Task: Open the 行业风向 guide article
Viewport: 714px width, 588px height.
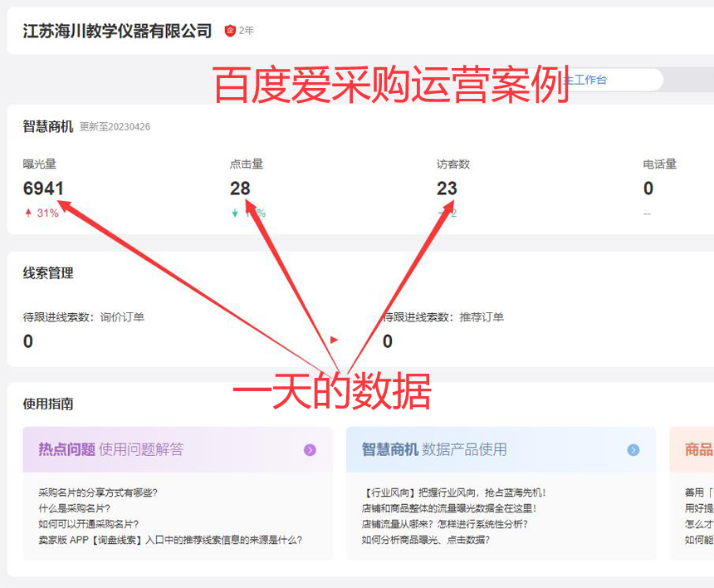Action: (x=453, y=492)
